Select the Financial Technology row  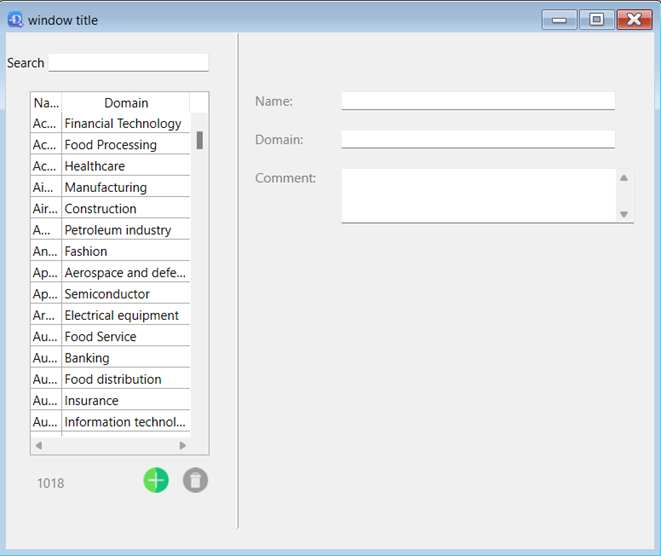[x=123, y=124]
